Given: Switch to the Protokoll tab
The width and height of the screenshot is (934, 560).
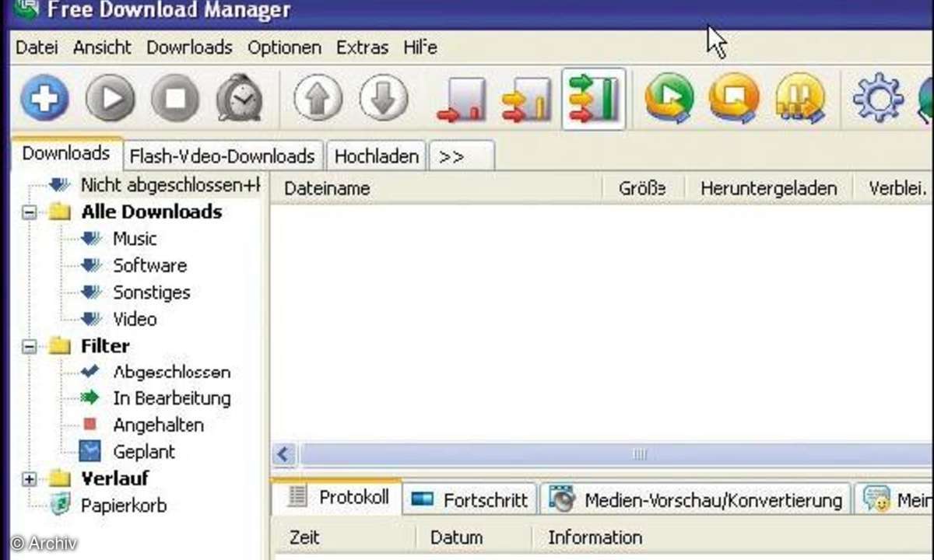Looking at the screenshot, I should coord(336,498).
